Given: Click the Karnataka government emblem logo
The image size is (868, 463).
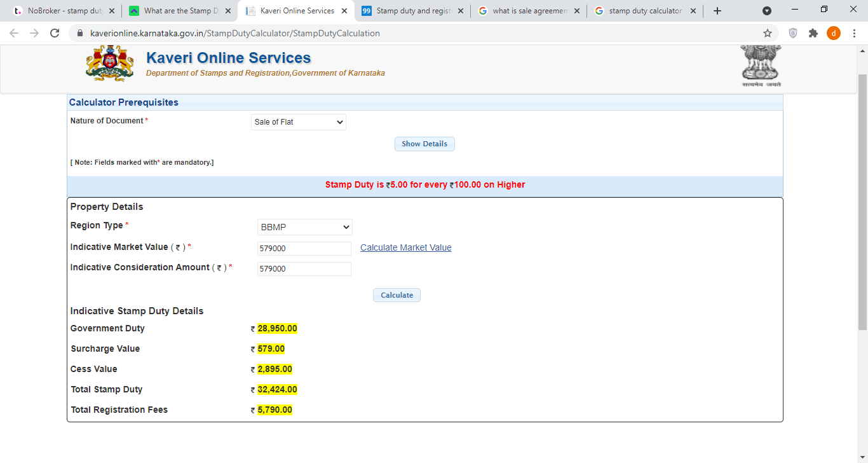Looking at the screenshot, I should 110,64.
